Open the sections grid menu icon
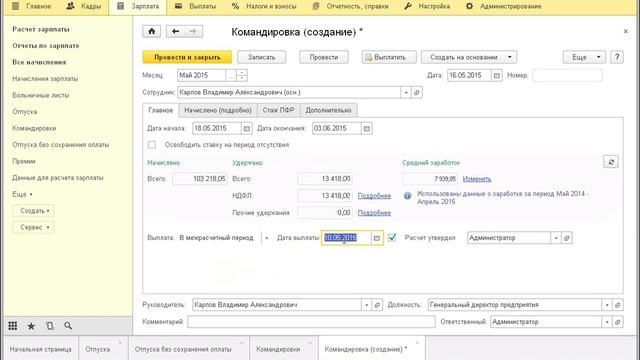The width and height of the screenshot is (640, 360). coord(13,326)
